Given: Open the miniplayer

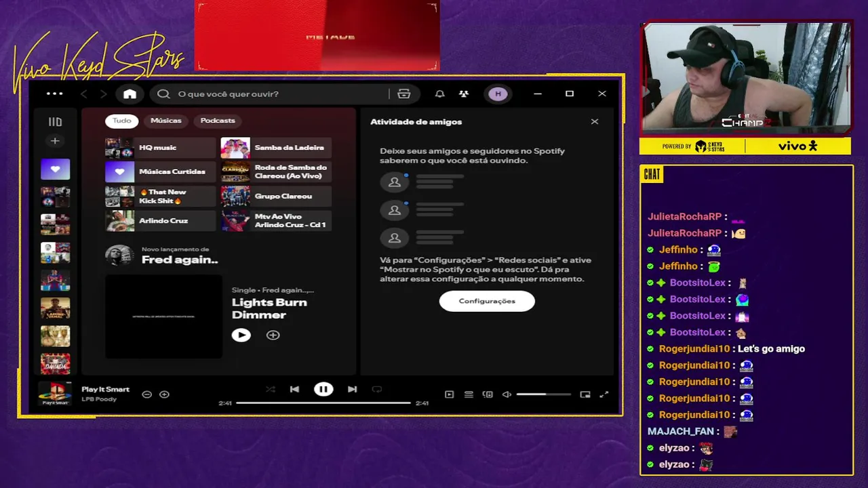Looking at the screenshot, I should tap(585, 394).
